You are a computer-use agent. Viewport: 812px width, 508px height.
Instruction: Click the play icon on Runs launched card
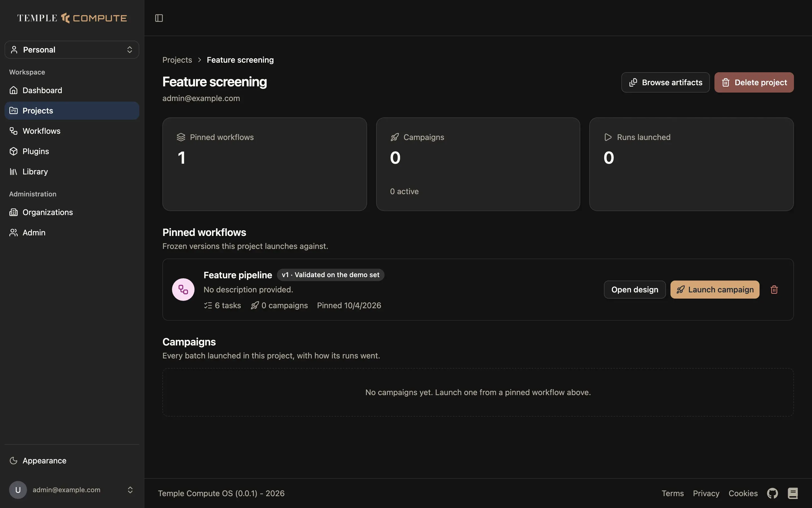(608, 137)
